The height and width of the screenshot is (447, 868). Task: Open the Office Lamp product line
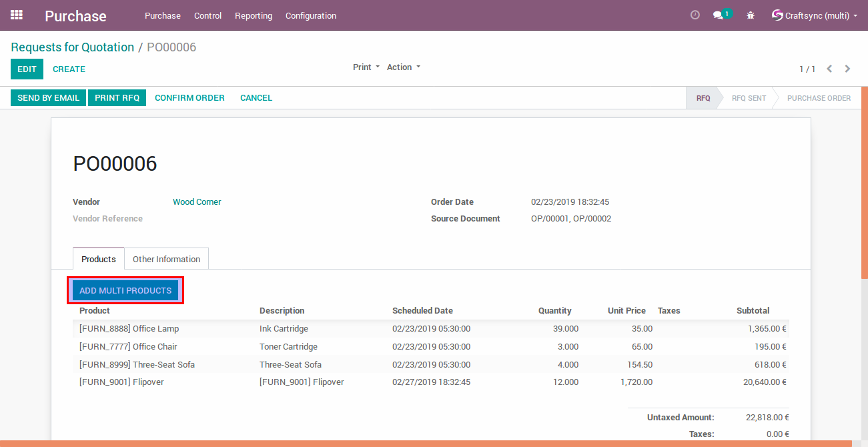(129, 328)
